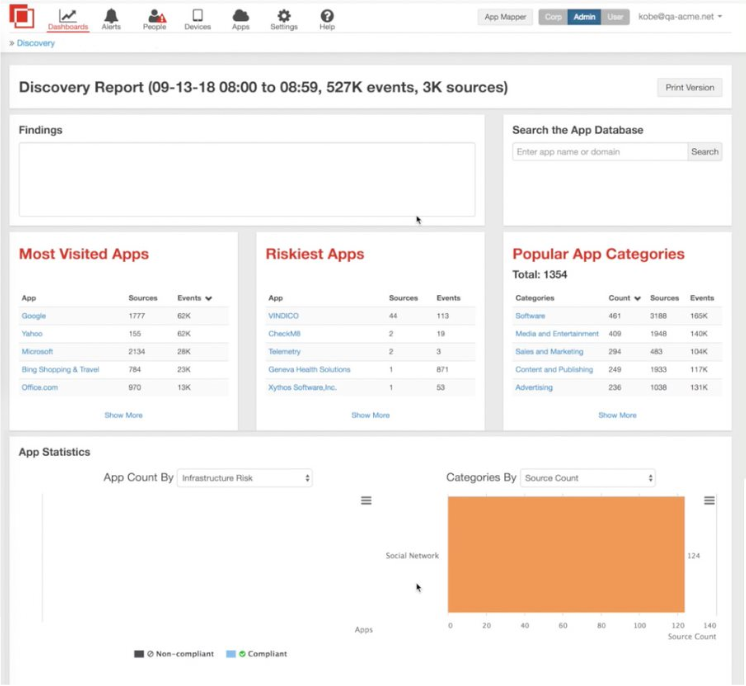Follow the Discovery breadcrumb link

[36, 43]
